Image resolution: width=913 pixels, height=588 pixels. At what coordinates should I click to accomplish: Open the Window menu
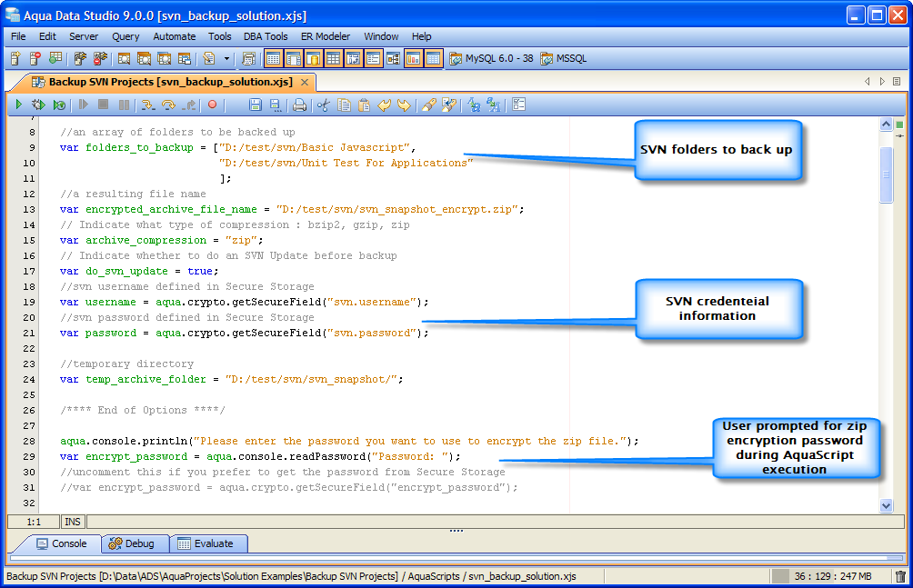(x=381, y=36)
